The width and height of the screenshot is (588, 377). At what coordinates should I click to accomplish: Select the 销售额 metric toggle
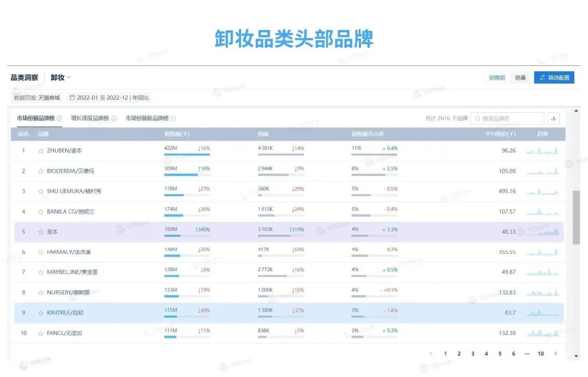[x=497, y=78]
